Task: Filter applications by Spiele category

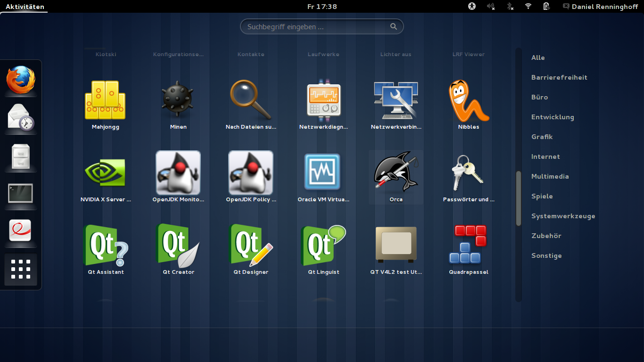Action: coord(542,196)
